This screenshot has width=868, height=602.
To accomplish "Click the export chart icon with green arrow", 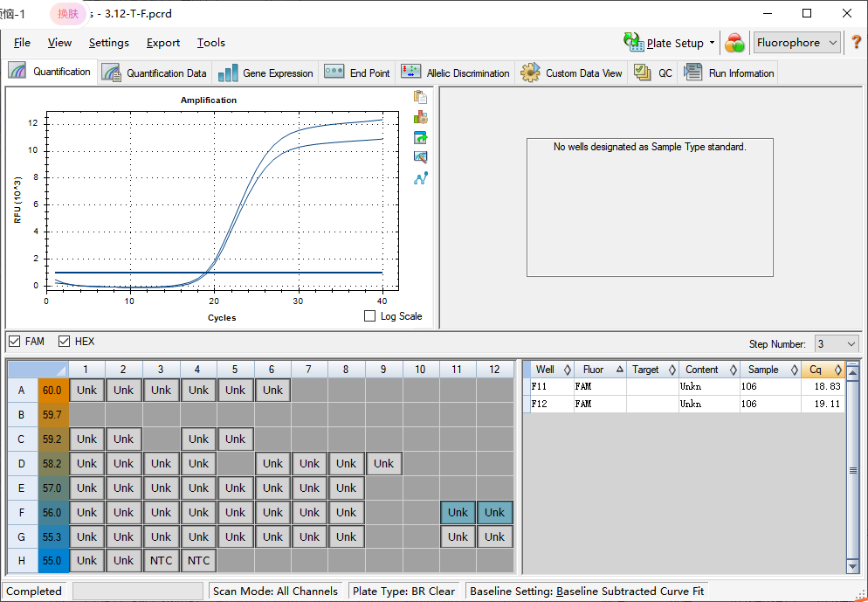I will 420,137.
